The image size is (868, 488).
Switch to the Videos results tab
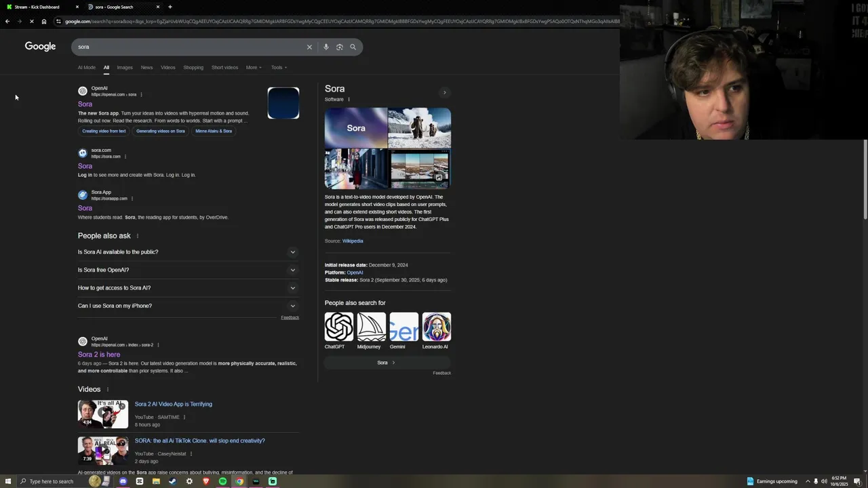click(x=168, y=68)
